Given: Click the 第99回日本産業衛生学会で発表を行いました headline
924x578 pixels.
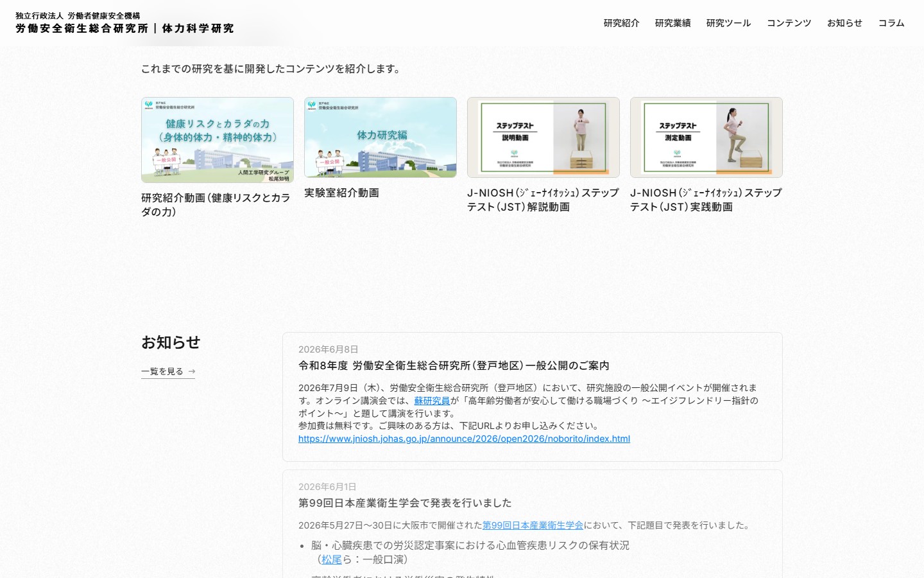Looking at the screenshot, I should pos(405,503).
